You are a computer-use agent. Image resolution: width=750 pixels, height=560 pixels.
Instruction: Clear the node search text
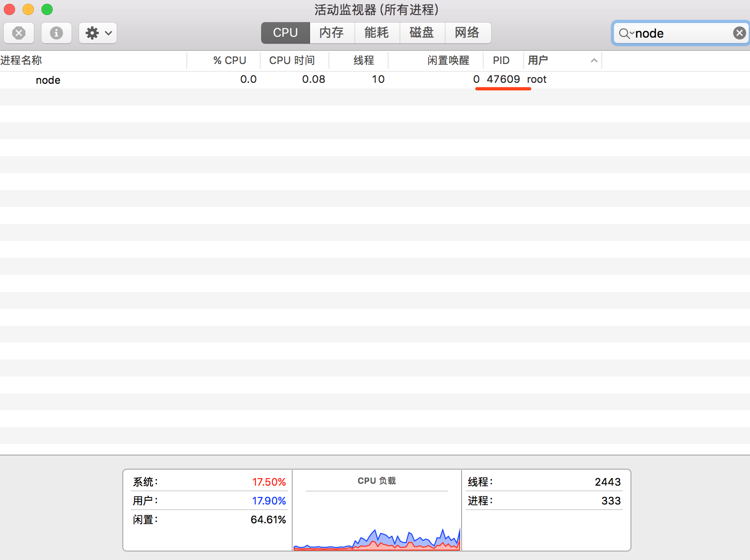pyautogui.click(x=739, y=33)
